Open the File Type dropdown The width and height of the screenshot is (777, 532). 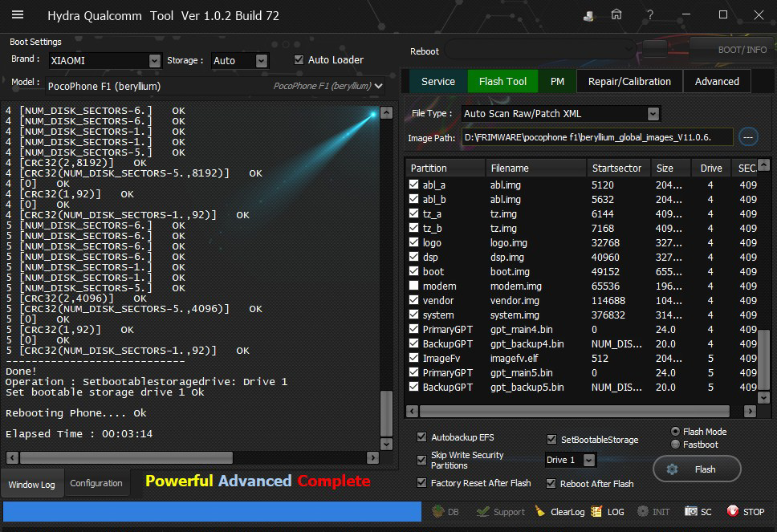point(653,113)
